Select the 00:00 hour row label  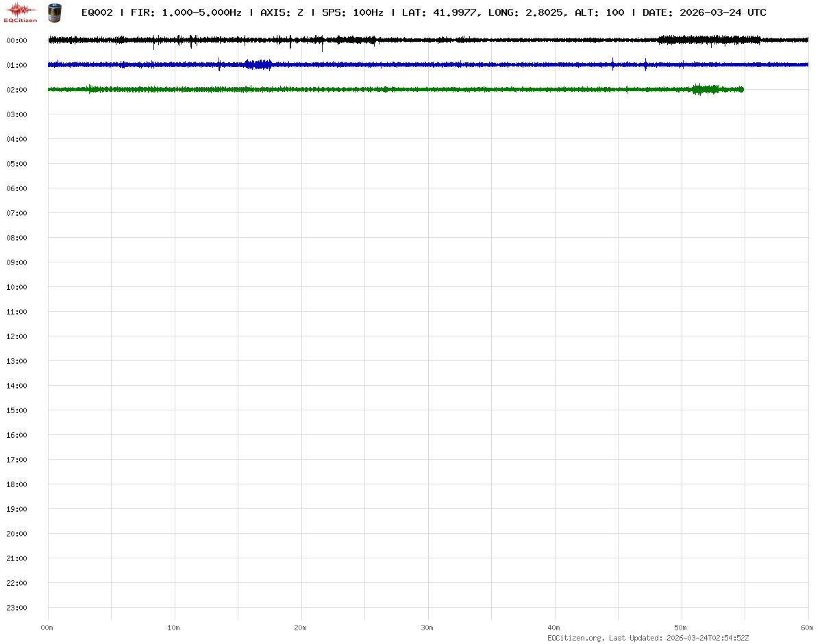(x=16, y=40)
